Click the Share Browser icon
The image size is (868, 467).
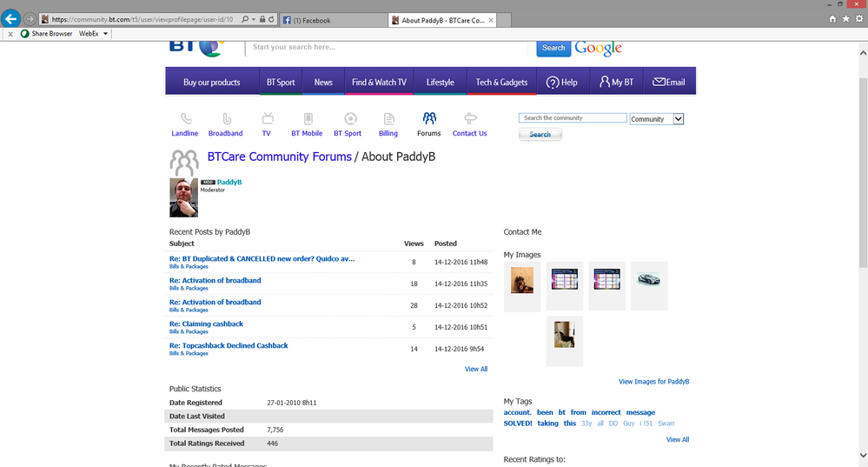click(24, 34)
